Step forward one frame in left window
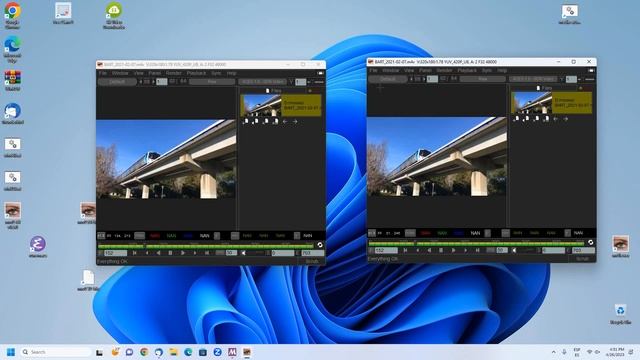 [x=195, y=253]
